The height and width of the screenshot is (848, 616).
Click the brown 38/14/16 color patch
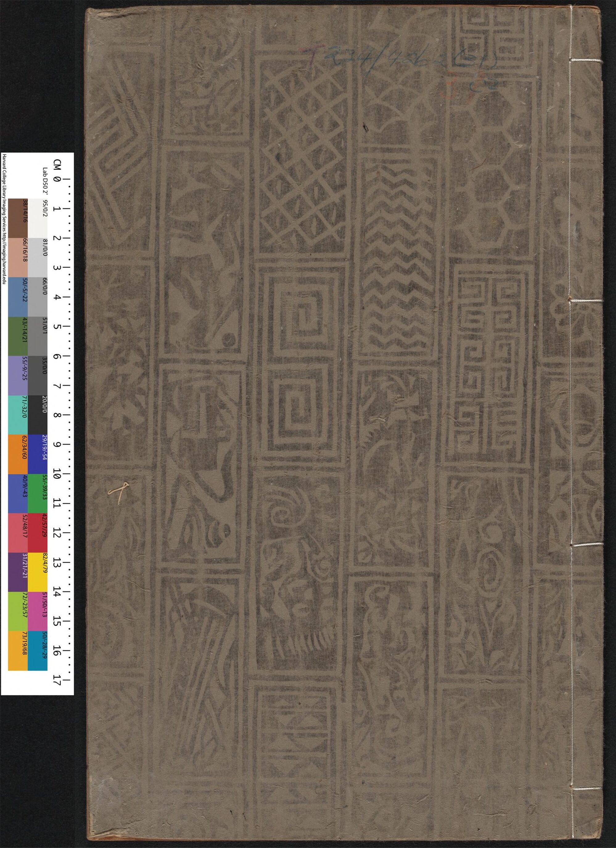pos(18,219)
